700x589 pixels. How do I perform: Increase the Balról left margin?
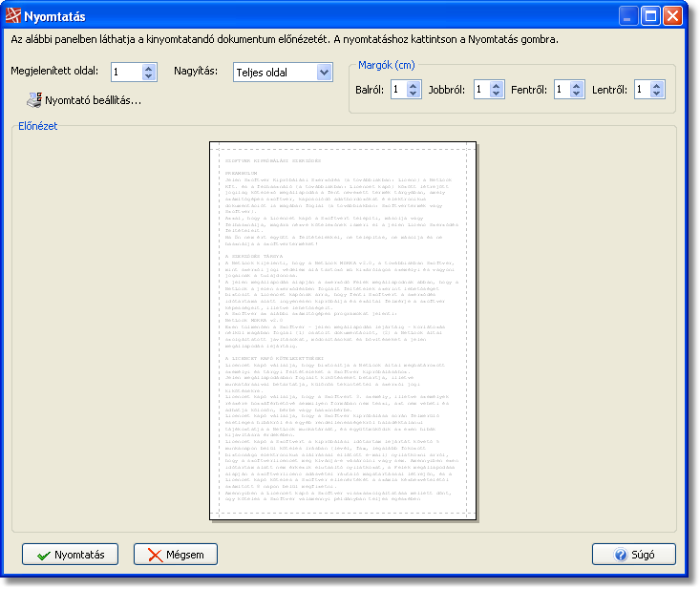pos(414,86)
